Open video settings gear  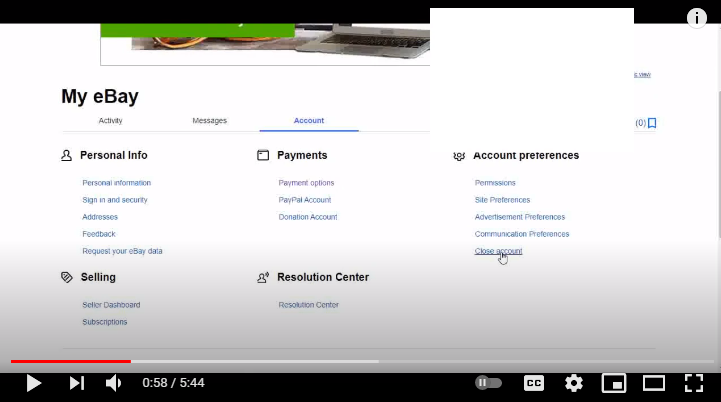click(574, 383)
